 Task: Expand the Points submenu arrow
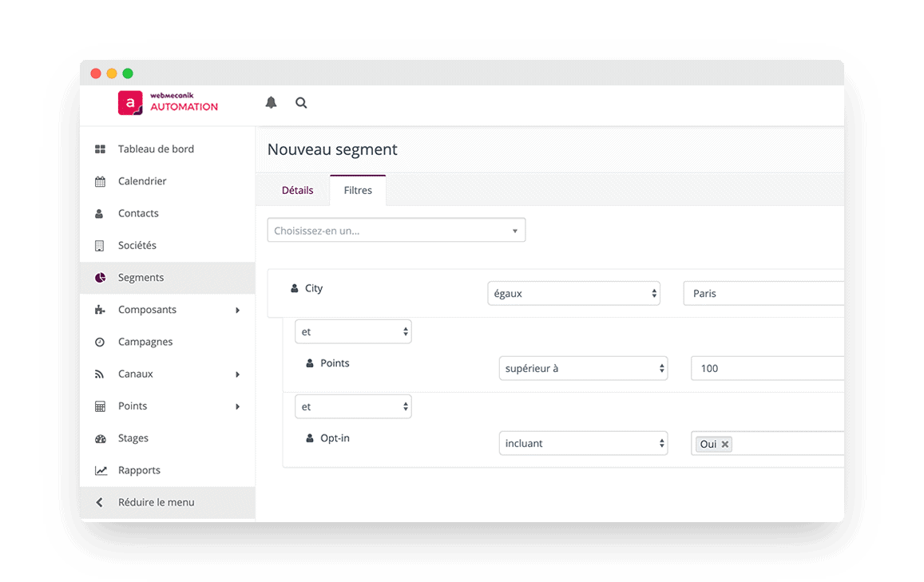click(237, 406)
